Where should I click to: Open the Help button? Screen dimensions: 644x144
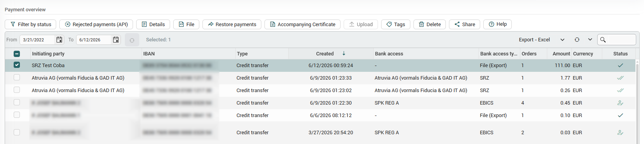(497, 24)
